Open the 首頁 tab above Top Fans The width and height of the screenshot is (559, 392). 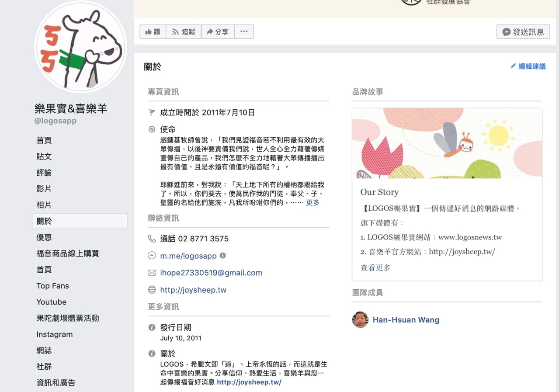tap(44, 270)
